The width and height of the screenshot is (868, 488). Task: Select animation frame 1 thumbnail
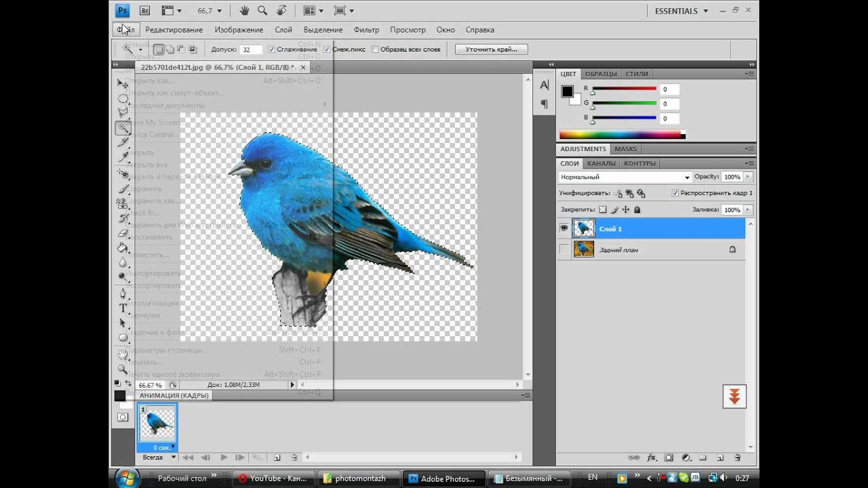(157, 423)
